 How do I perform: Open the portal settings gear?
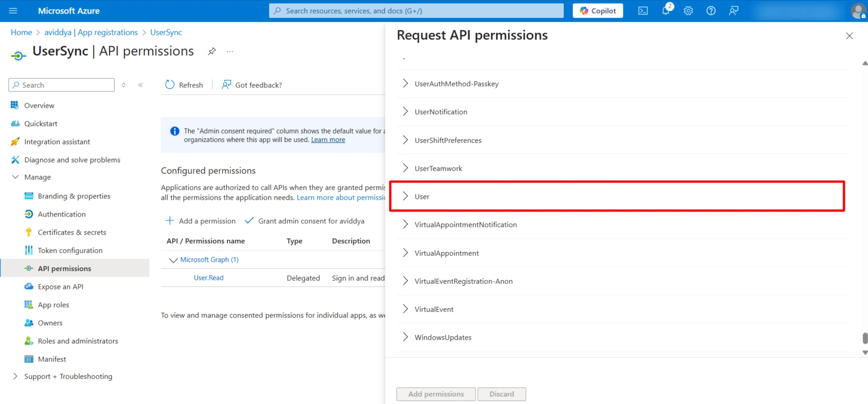pos(688,10)
